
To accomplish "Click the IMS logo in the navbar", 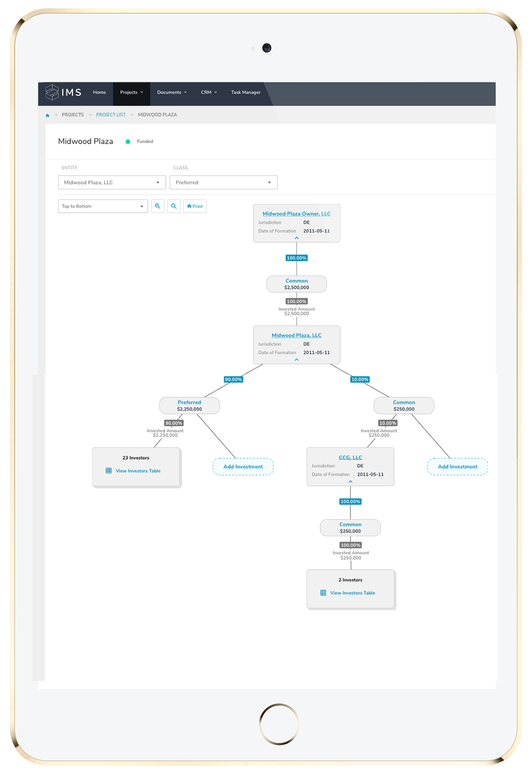I will (x=63, y=93).
